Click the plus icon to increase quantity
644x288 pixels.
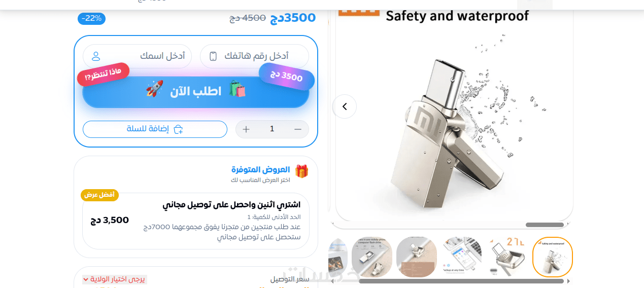pos(246,129)
